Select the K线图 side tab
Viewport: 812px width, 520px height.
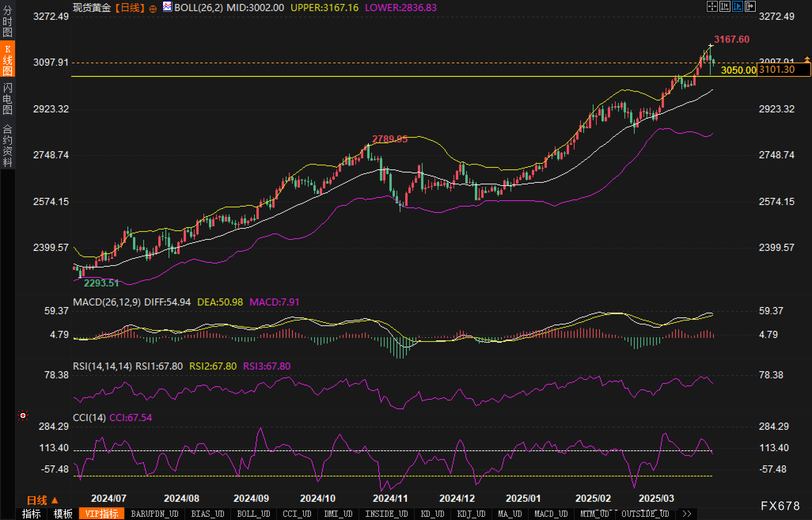coord(8,60)
